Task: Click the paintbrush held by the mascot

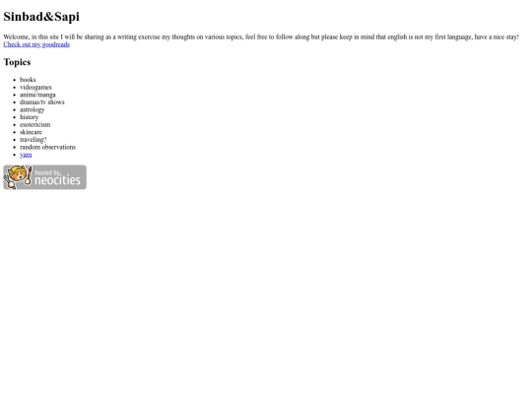Action: click(x=30, y=175)
